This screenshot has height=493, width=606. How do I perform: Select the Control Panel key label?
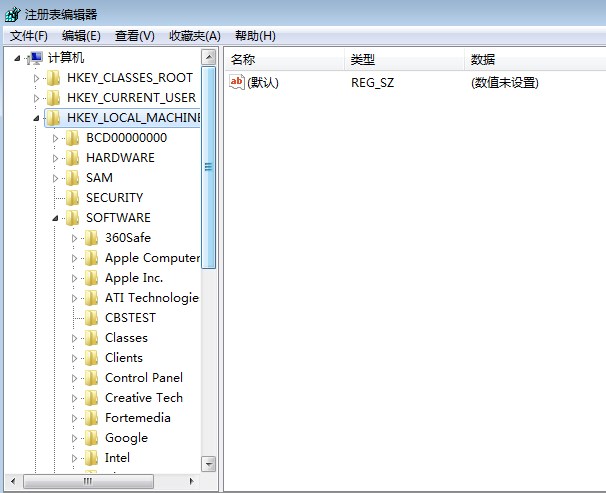pos(144,378)
